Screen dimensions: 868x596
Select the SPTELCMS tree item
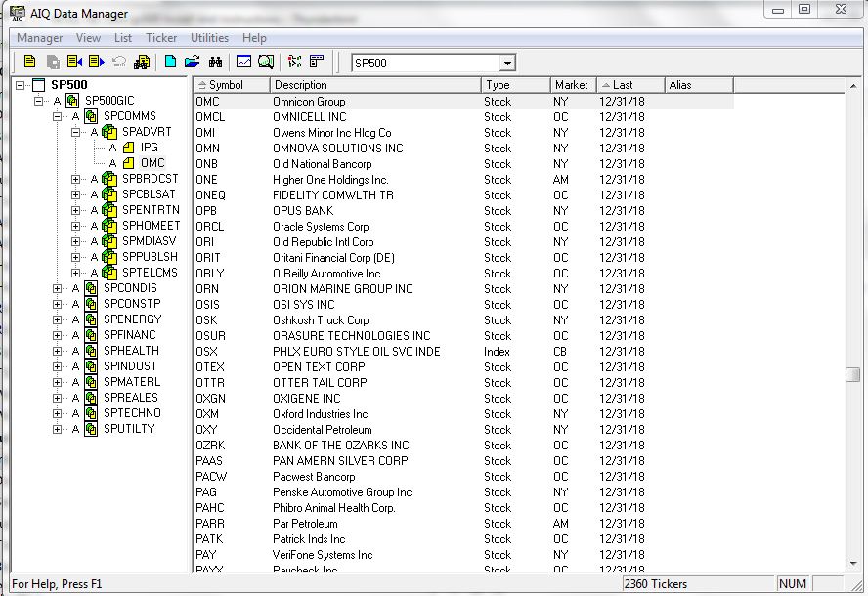pos(150,273)
